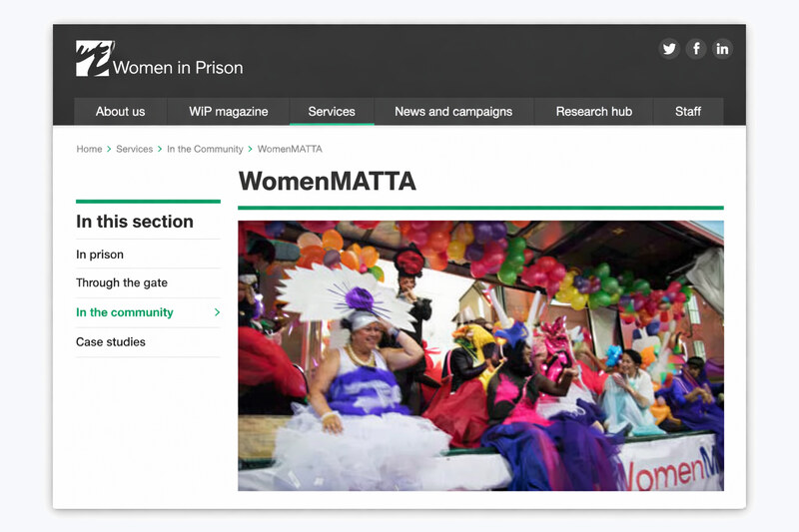Follow the Services breadcrumb link
Viewport: 799px width, 532px height.
135,149
